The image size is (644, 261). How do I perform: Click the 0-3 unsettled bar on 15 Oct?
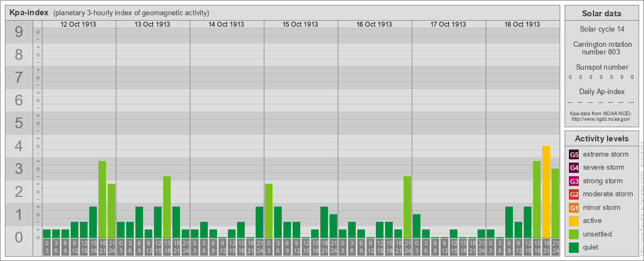tap(269, 210)
